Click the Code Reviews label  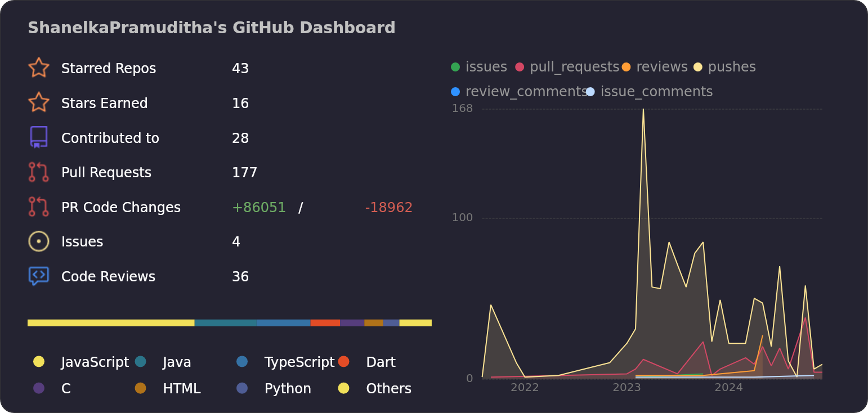[108, 277]
